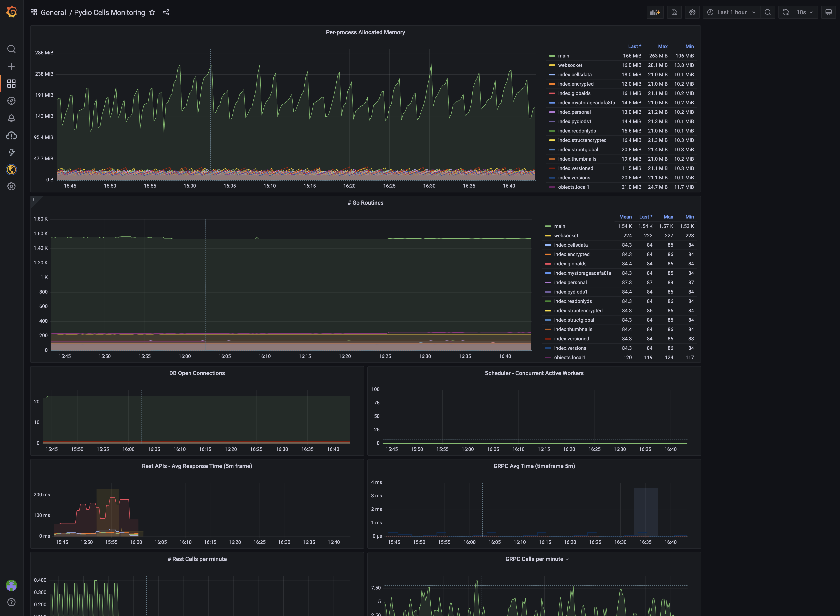Viewport: 840px width, 616px height.
Task: Toggle websocket series in memory legend
Action: point(570,65)
